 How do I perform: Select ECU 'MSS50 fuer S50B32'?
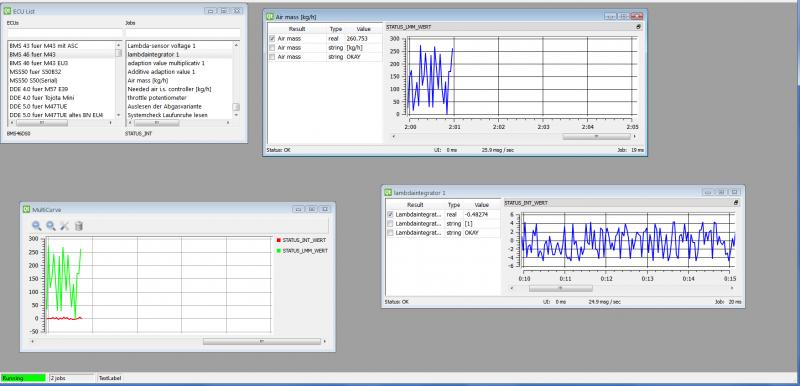(35, 71)
